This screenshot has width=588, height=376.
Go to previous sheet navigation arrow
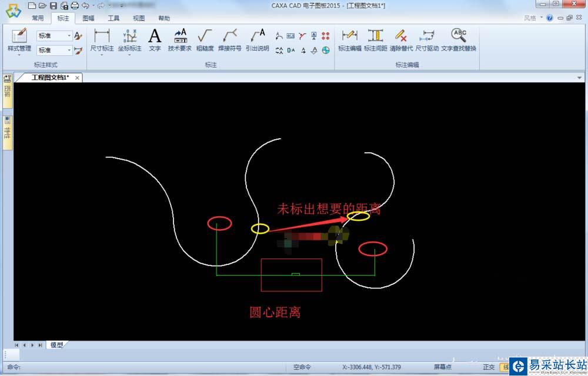(24, 345)
